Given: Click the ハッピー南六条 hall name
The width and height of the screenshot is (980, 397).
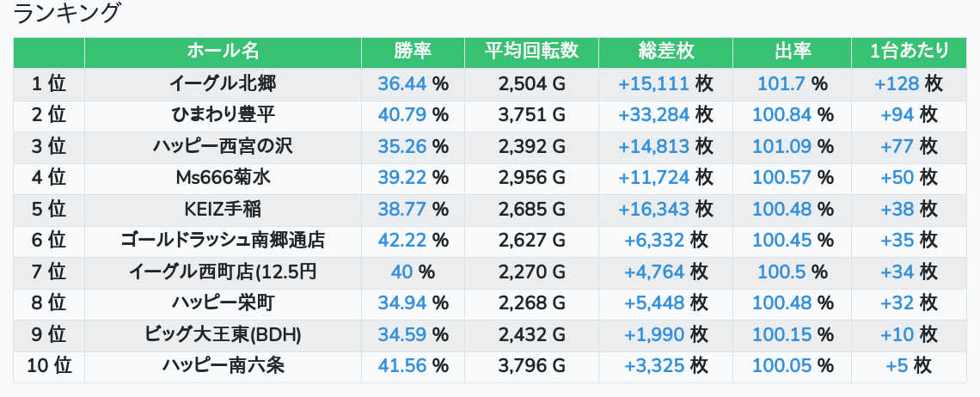Looking at the screenshot, I should pos(223,366).
